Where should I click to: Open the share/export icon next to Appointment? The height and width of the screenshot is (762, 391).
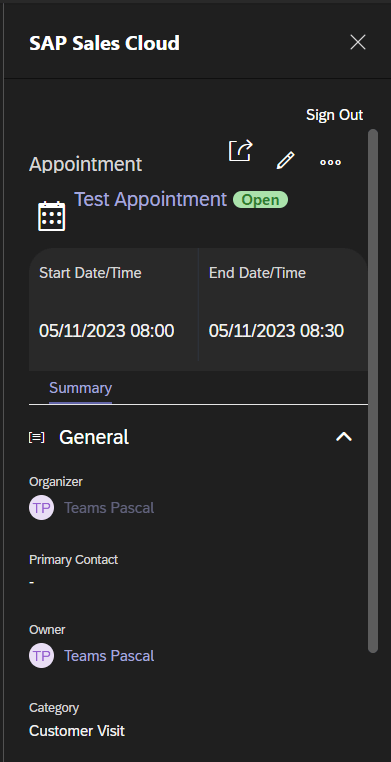241,151
